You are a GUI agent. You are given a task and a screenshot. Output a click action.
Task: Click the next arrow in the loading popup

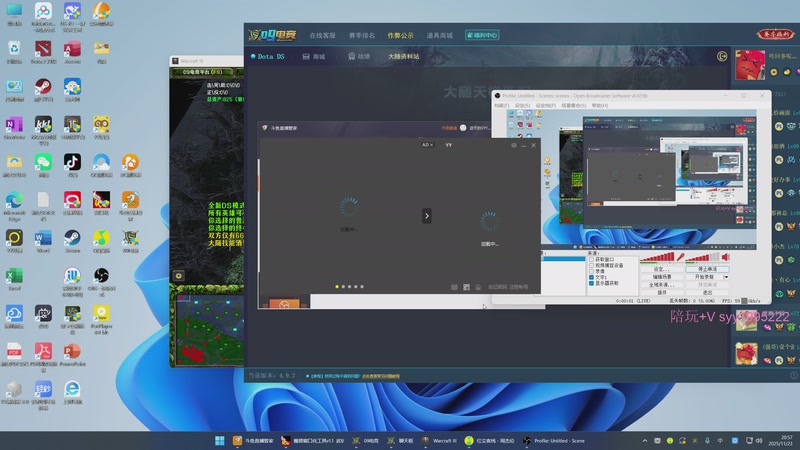[x=427, y=216]
